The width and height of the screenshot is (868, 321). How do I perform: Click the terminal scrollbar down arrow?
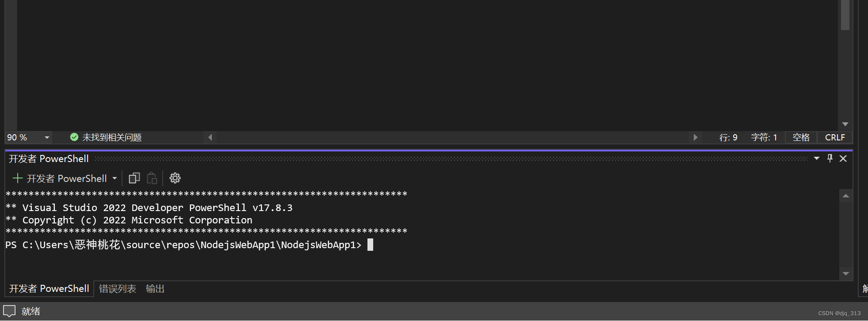coord(845,274)
